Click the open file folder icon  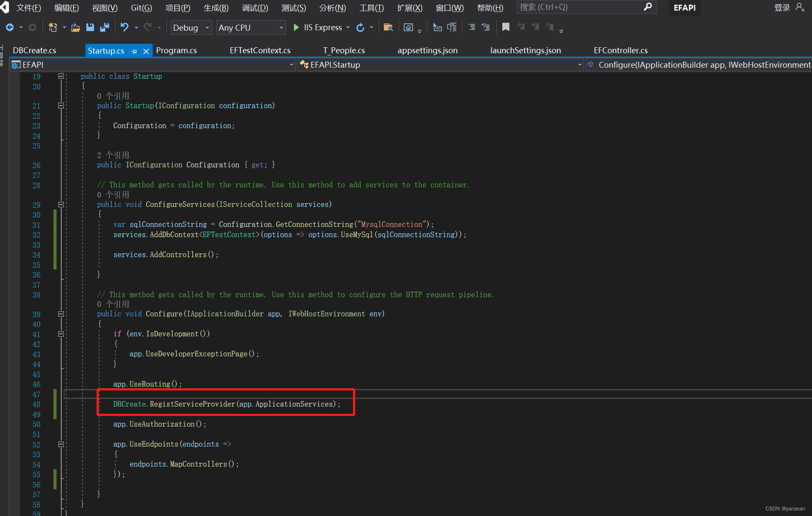coord(75,28)
